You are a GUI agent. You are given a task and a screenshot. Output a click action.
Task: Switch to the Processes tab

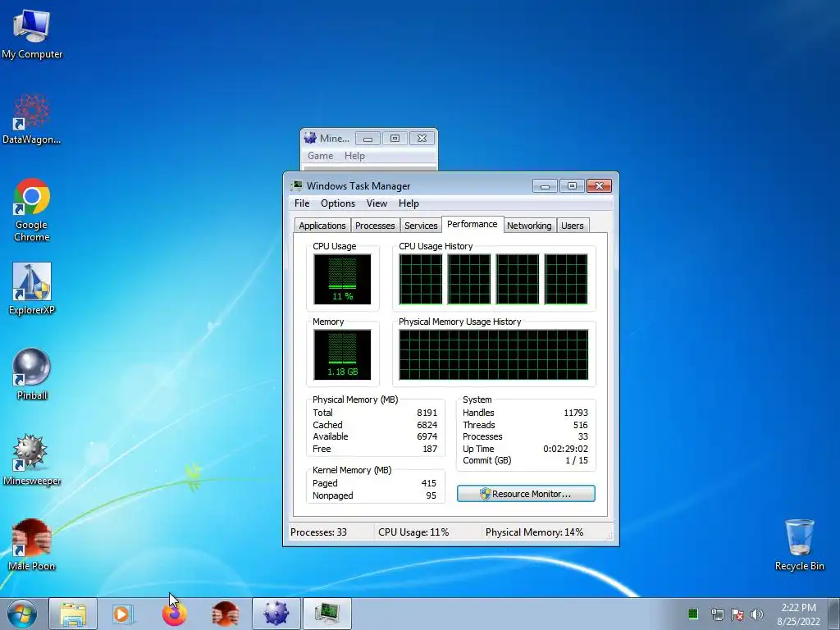coord(375,226)
